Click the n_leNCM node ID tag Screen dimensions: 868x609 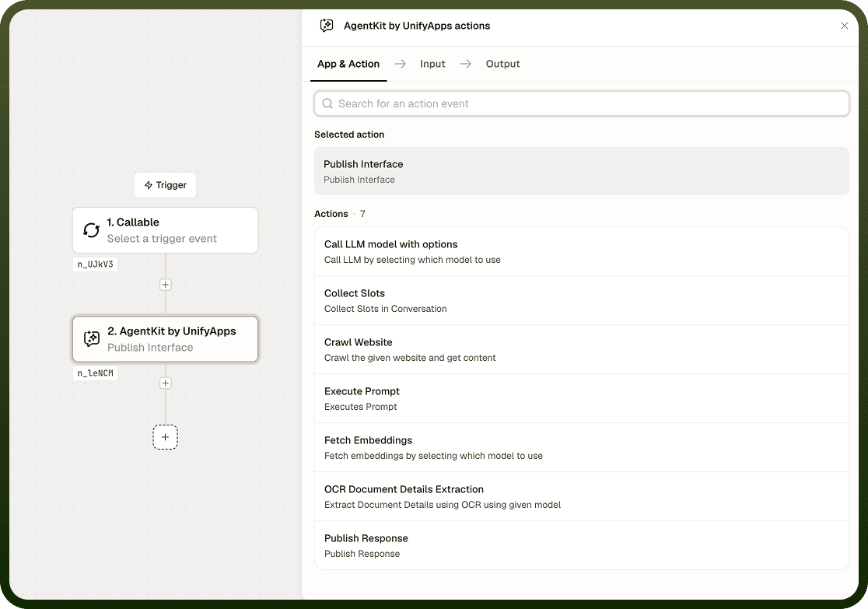[95, 373]
